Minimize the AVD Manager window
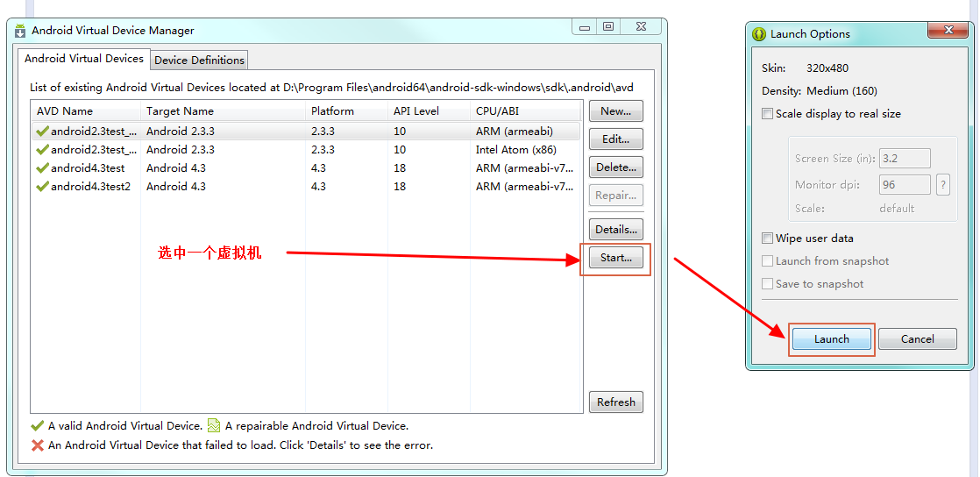980x477 pixels. tap(585, 27)
